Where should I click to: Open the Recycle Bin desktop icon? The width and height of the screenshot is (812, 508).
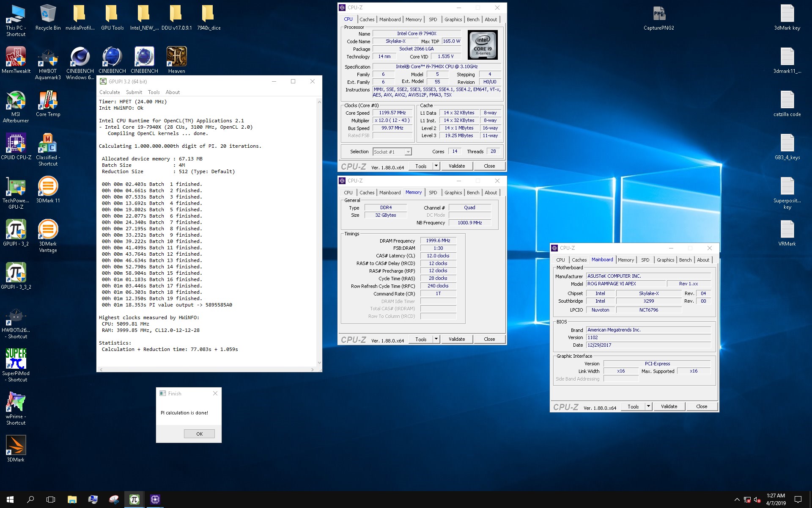pyautogui.click(x=48, y=18)
